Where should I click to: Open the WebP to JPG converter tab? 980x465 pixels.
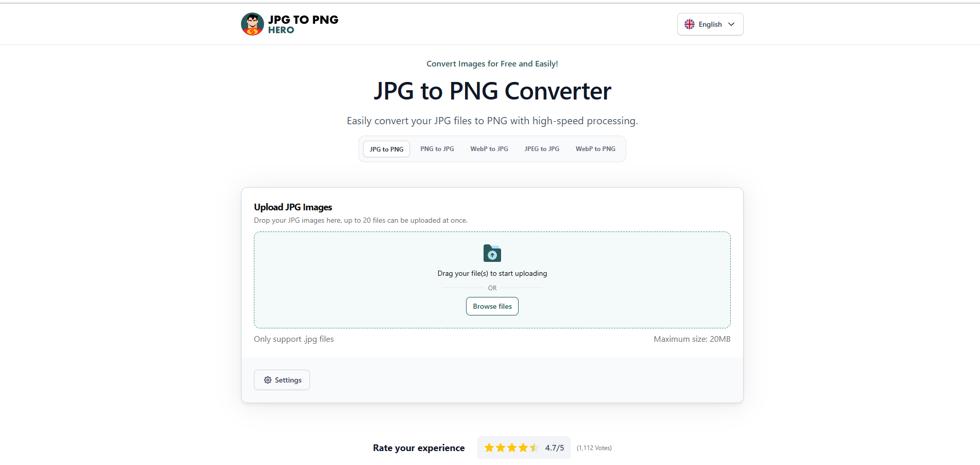coord(489,149)
